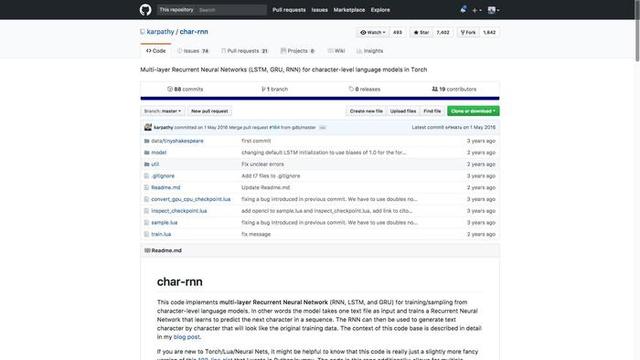
Task: Open inspect_checkpoint.lua file
Action: (x=179, y=211)
